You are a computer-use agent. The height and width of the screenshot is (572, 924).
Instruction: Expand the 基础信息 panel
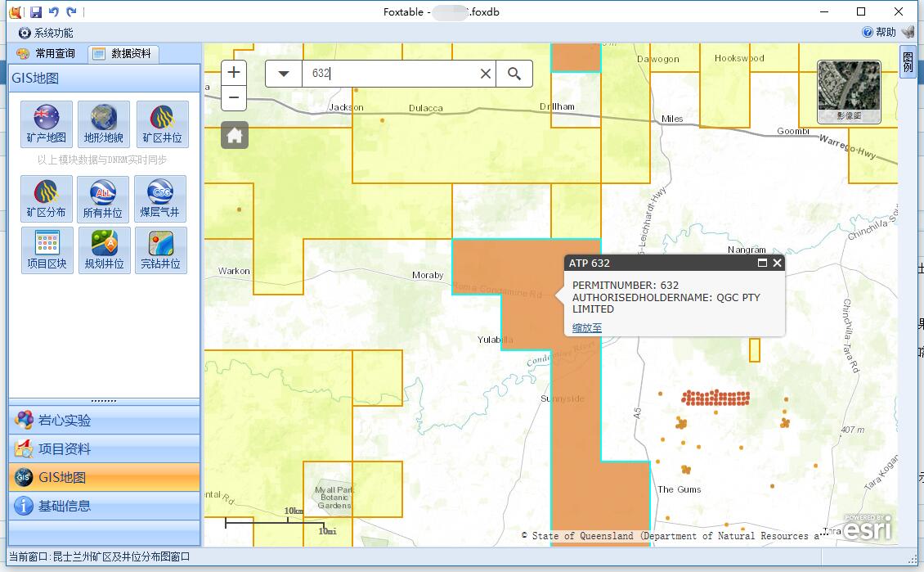[x=105, y=506]
